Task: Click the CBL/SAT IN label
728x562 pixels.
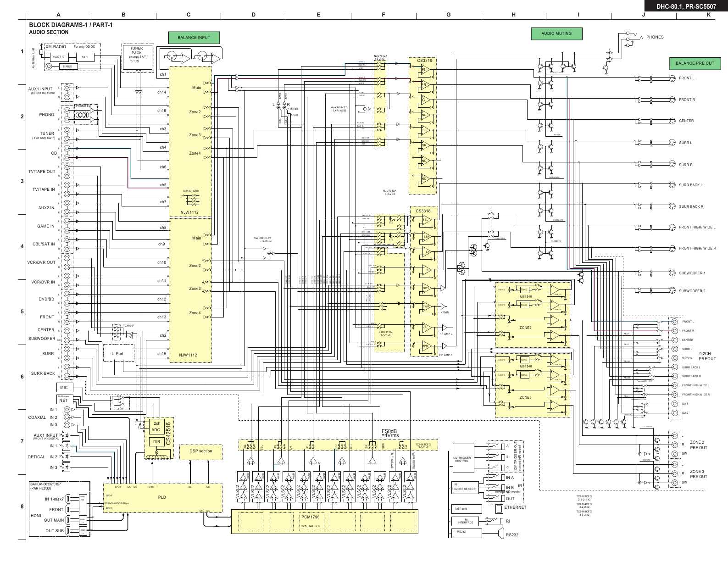Action: pyautogui.click(x=44, y=244)
